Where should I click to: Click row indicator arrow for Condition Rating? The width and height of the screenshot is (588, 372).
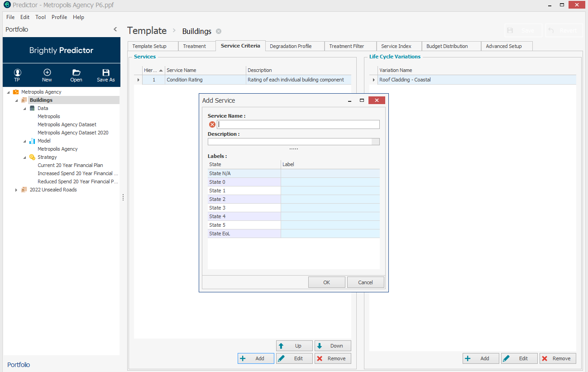(x=139, y=80)
